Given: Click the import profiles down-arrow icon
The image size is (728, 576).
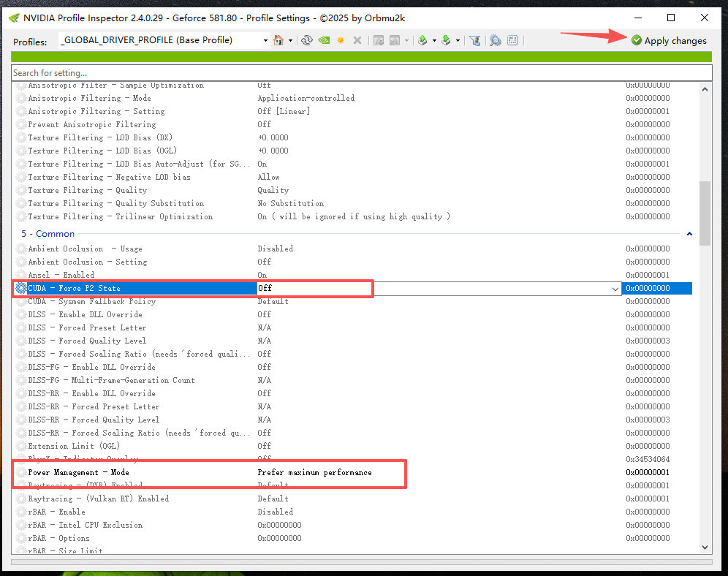Looking at the screenshot, I should (446, 40).
